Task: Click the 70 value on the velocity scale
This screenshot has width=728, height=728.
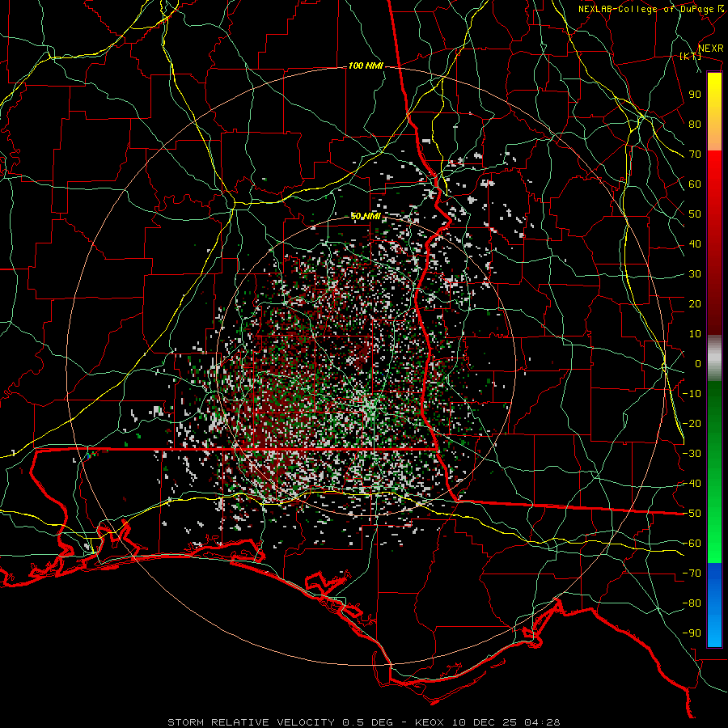Action: [x=695, y=154]
